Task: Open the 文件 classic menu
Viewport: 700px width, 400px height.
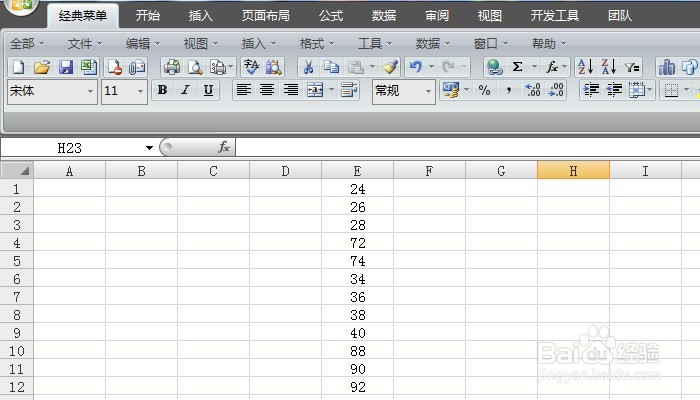Action: click(x=85, y=44)
